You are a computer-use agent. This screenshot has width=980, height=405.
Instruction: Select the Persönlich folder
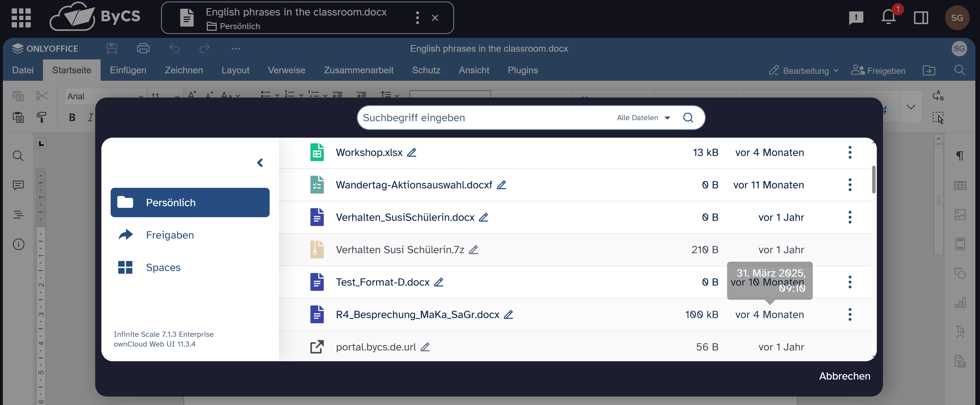pyautogui.click(x=190, y=202)
